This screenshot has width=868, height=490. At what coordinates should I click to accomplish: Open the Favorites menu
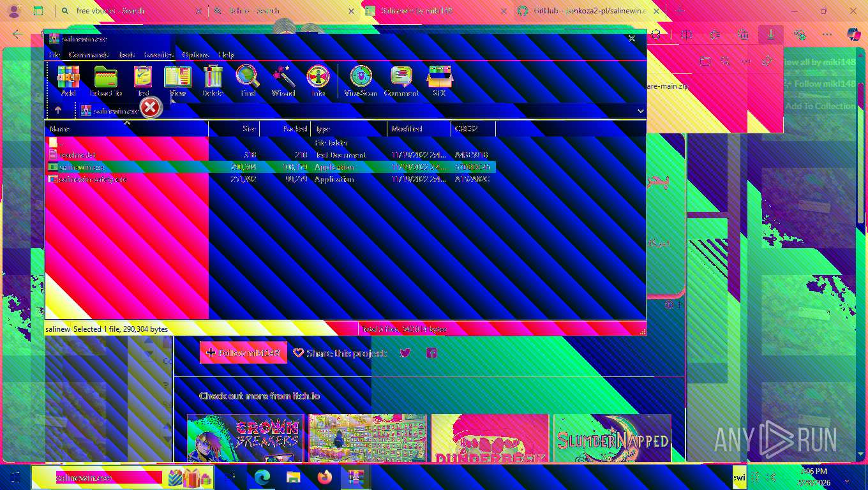159,55
